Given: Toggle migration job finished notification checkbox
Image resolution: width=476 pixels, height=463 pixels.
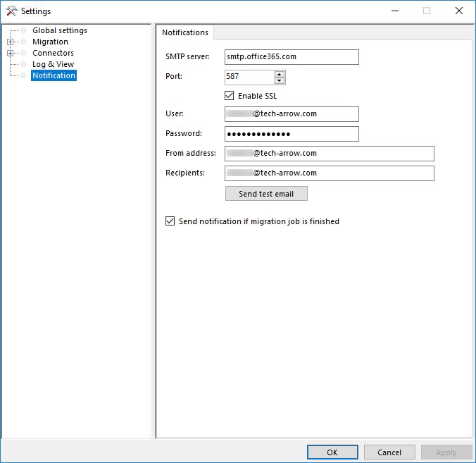Looking at the screenshot, I should (170, 221).
